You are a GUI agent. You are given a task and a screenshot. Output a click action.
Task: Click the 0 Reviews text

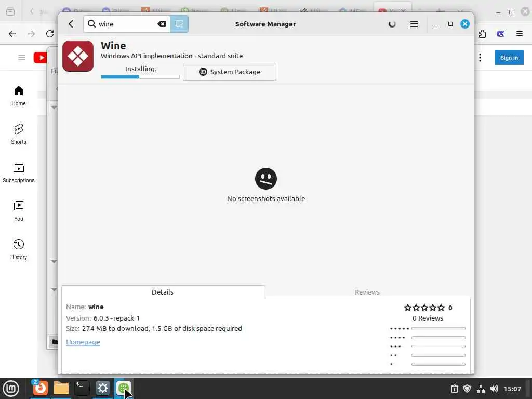click(428, 318)
